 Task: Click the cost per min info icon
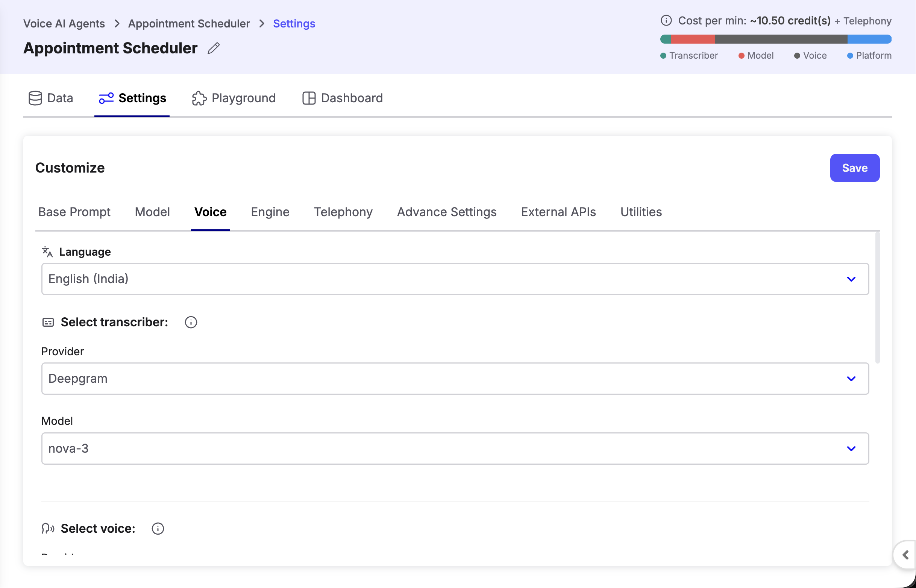coord(666,21)
